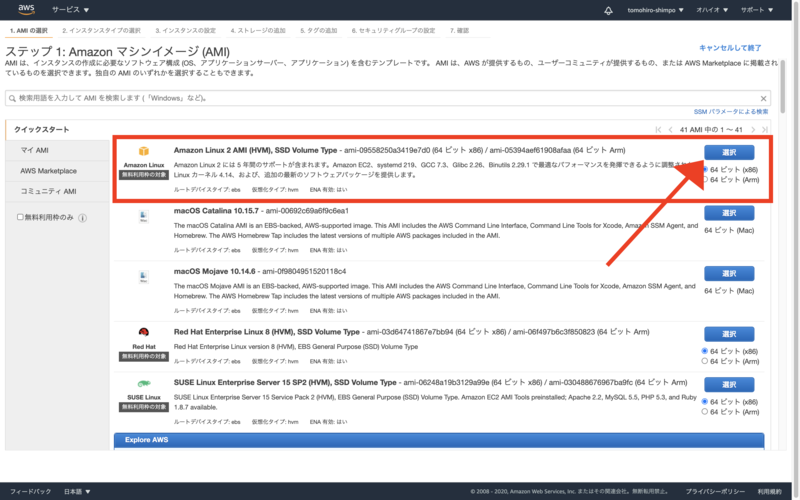Switch to step 7. 確認 tab
The image size is (800, 500).
459,31
